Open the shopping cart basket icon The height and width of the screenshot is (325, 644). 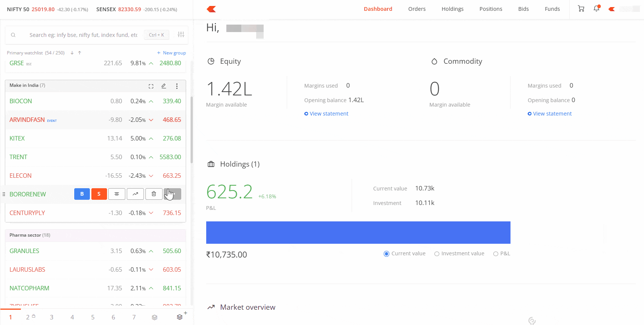pyautogui.click(x=581, y=9)
